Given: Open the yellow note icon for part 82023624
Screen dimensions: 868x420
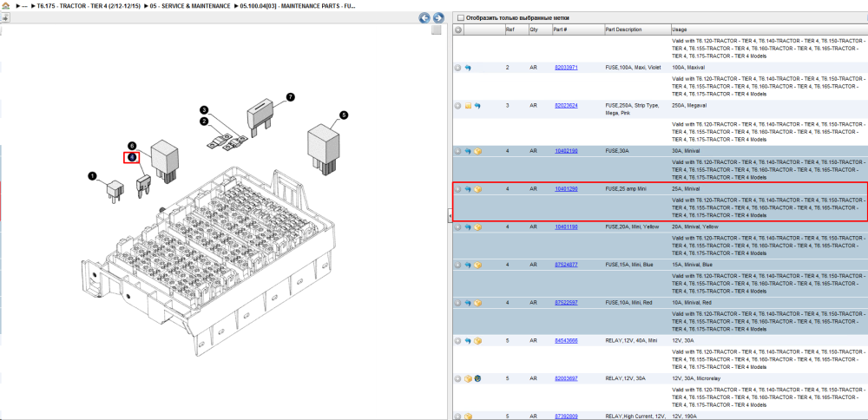Looking at the screenshot, I should click(469, 105).
